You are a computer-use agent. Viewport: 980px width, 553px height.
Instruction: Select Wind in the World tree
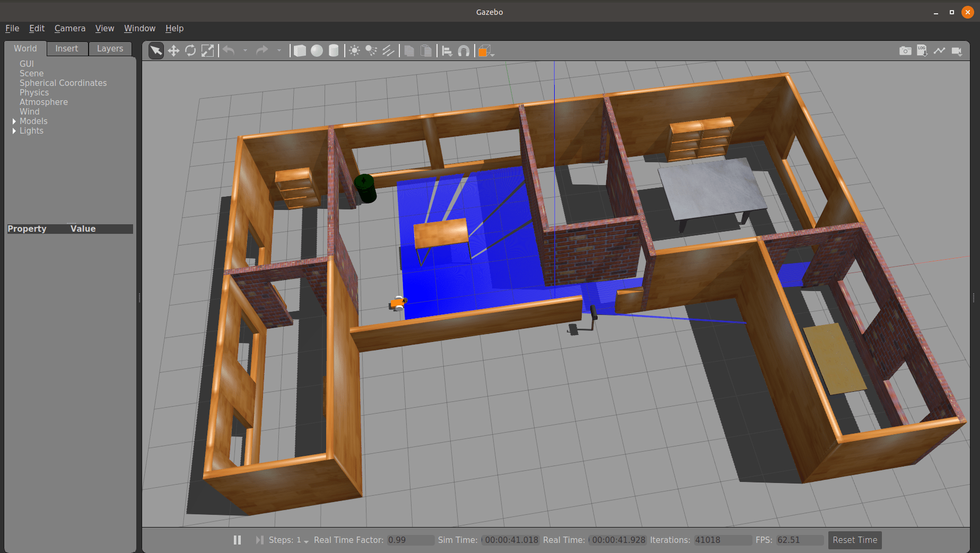point(30,111)
